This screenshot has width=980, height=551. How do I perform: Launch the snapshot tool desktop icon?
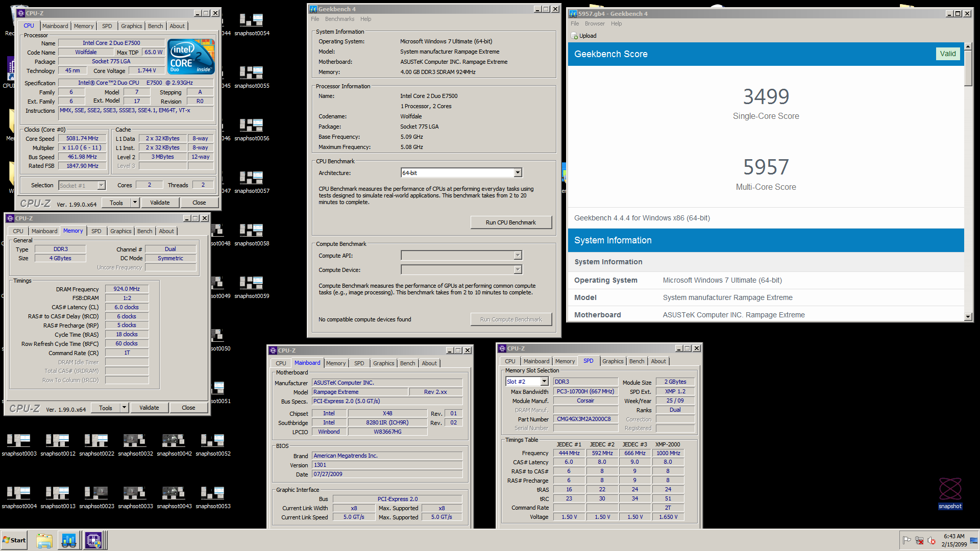[950, 493]
